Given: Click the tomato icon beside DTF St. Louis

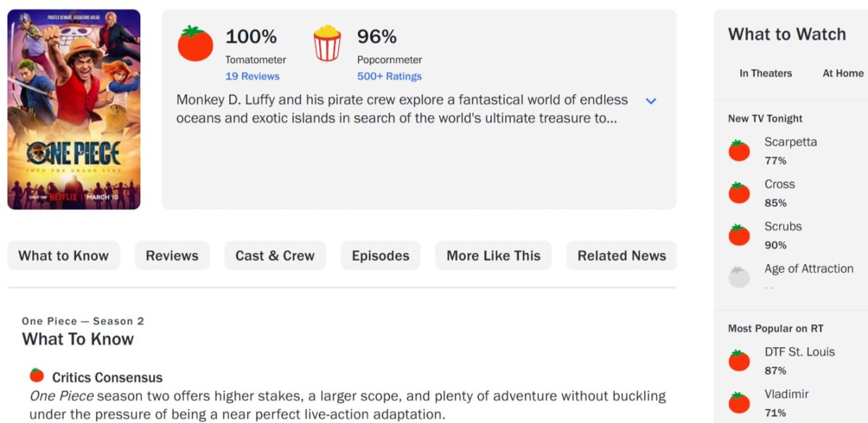Looking at the screenshot, I should click(x=739, y=360).
